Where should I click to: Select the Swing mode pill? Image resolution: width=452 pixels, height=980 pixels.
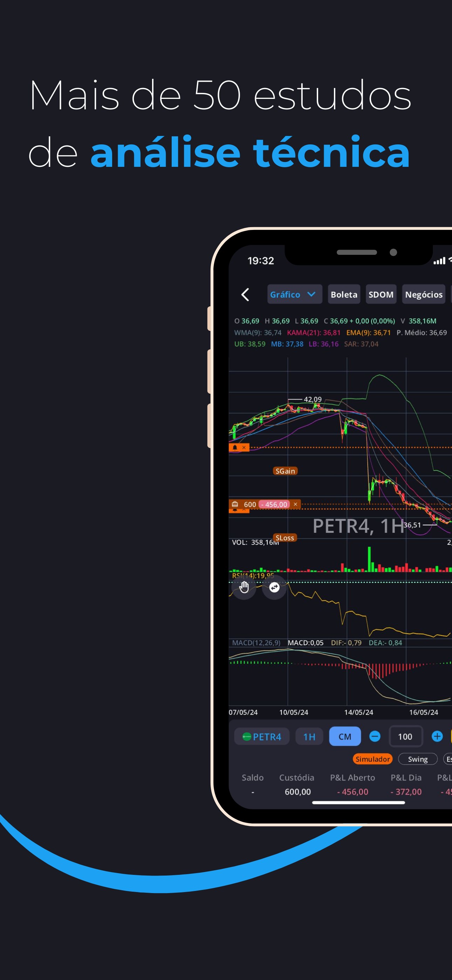(418, 759)
